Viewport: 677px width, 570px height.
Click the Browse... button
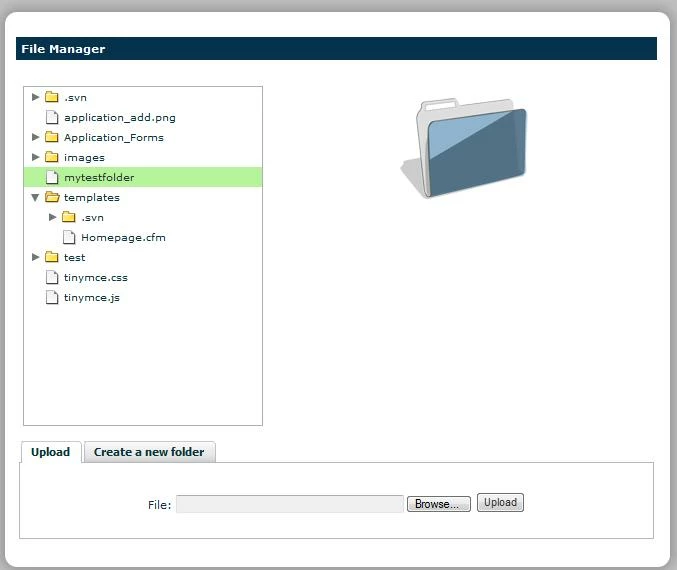439,504
